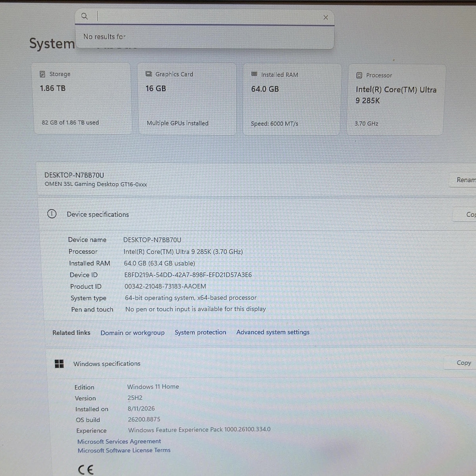
Task: Click the Installed on date 8/11/2026
Action: pos(141,409)
